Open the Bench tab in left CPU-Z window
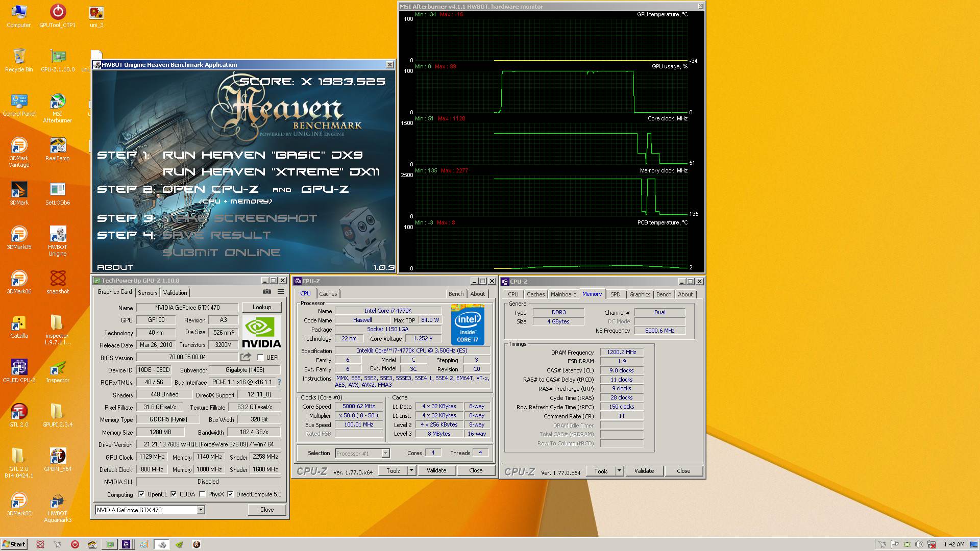 click(456, 294)
